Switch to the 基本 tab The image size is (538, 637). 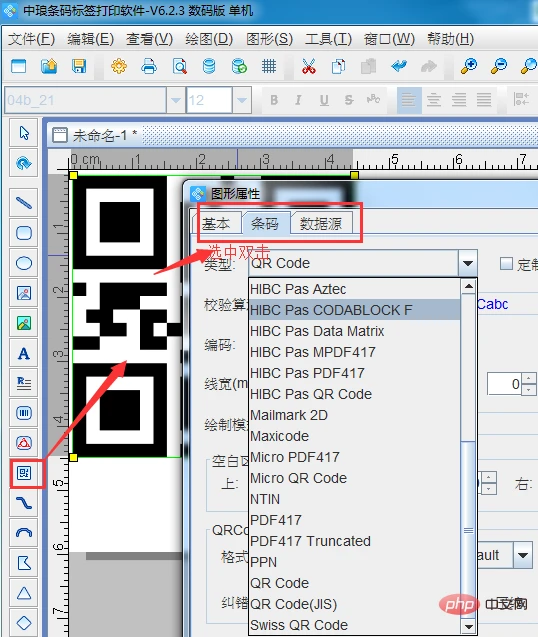point(216,223)
